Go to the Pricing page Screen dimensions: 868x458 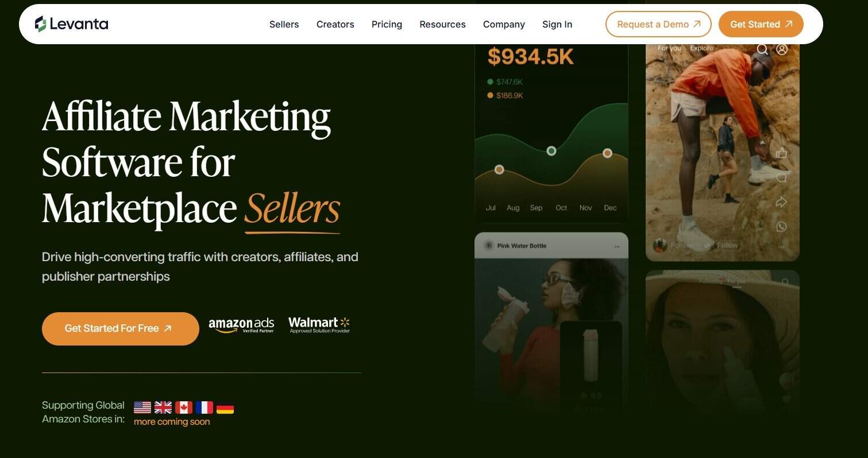click(x=387, y=24)
